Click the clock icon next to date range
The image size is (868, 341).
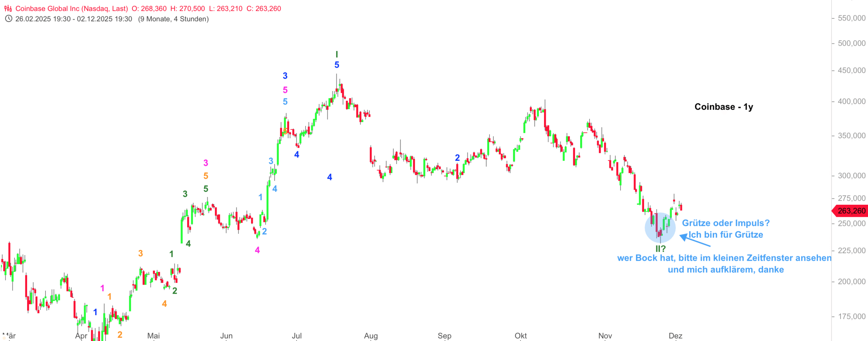[x=8, y=19]
